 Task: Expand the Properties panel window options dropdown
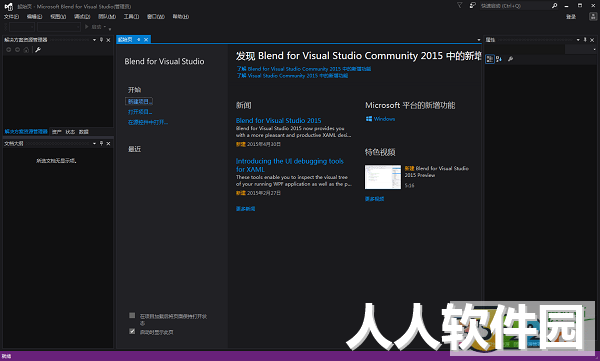(578, 40)
